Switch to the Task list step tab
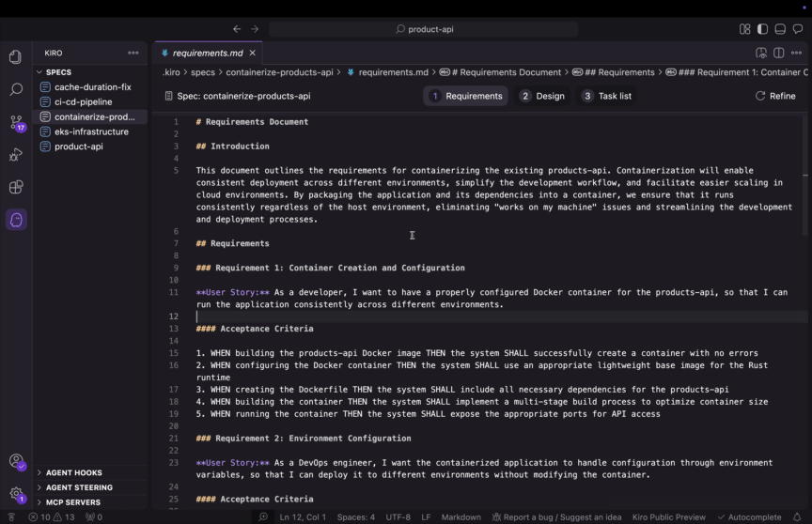The height and width of the screenshot is (524, 812). [x=606, y=96]
